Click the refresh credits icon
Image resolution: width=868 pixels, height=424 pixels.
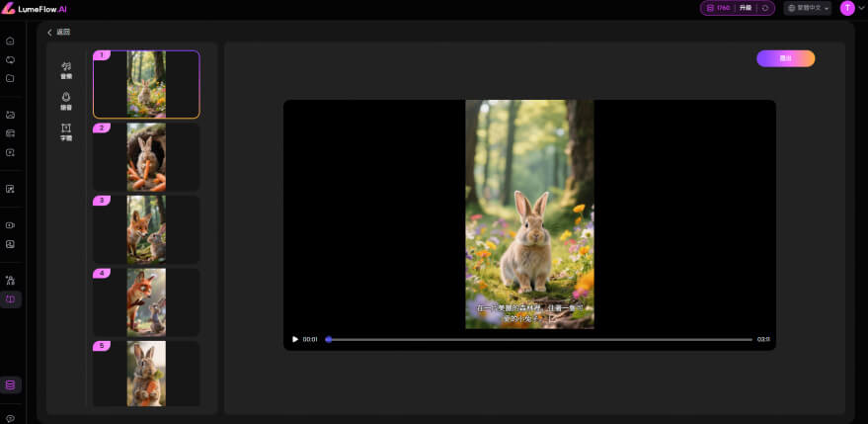point(765,8)
